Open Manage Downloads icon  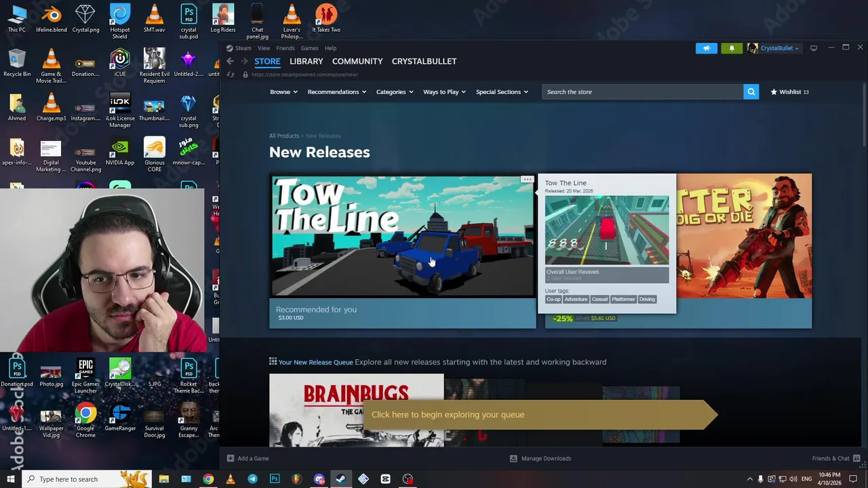(x=513, y=458)
